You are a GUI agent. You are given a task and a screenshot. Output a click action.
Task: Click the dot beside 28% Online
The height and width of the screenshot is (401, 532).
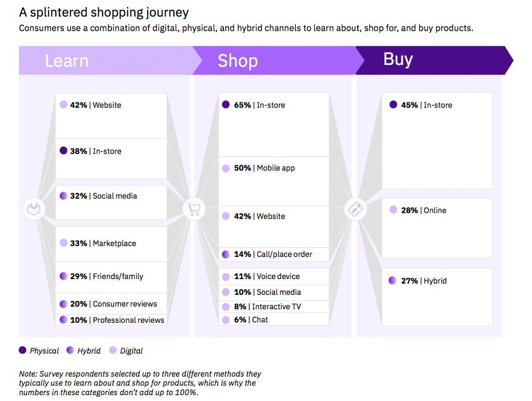coord(393,210)
